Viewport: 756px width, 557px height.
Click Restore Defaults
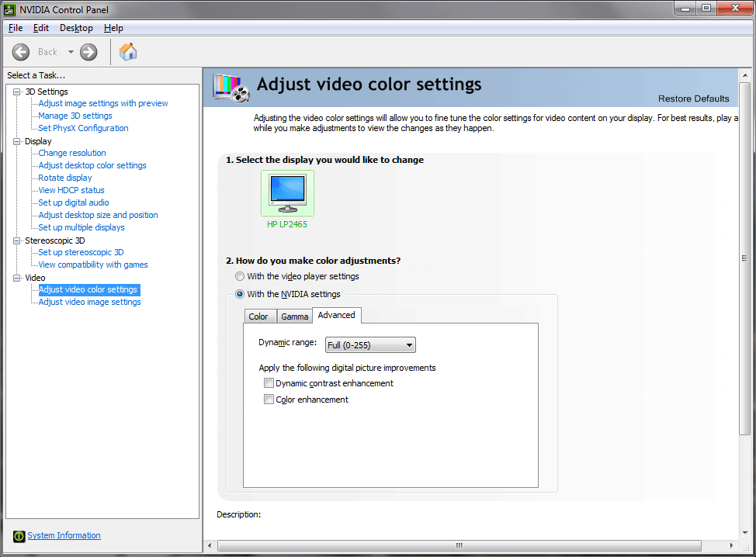pyautogui.click(x=694, y=99)
